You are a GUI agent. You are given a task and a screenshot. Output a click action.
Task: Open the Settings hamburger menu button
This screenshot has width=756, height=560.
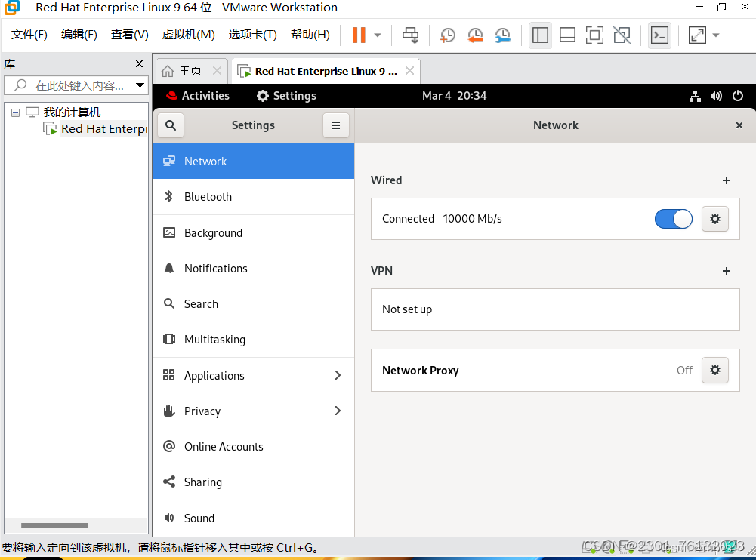click(x=336, y=125)
